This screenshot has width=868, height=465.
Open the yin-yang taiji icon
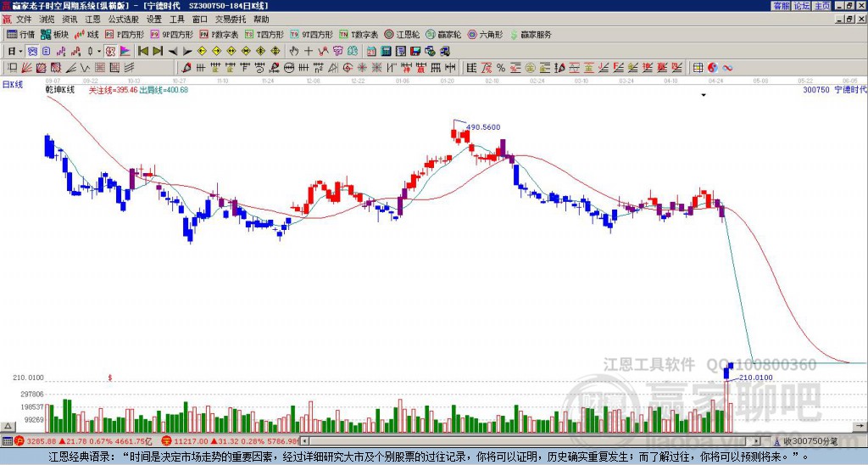coord(713,68)
